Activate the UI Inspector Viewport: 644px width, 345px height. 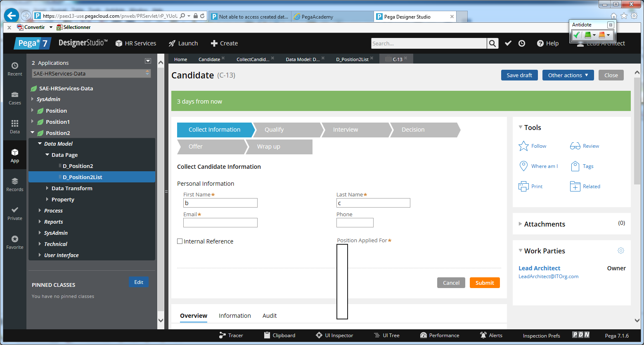click(334, 336)
